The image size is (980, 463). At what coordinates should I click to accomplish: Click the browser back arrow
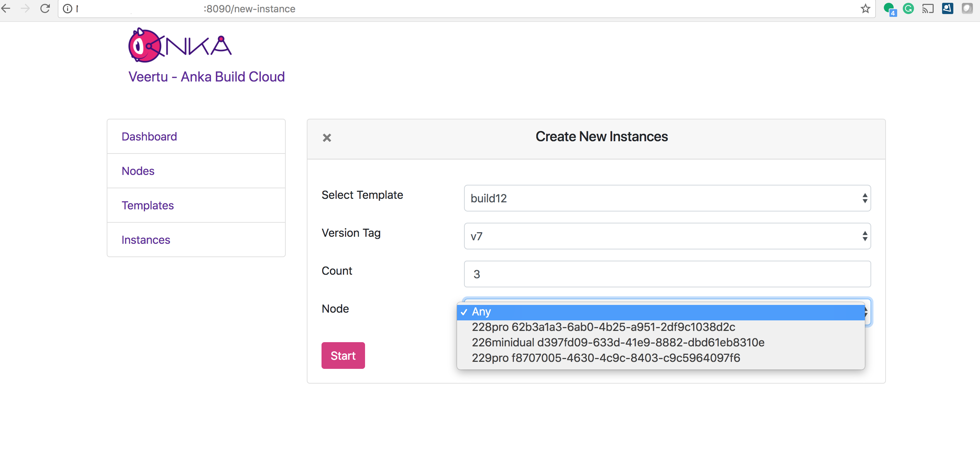pos(6,8)
